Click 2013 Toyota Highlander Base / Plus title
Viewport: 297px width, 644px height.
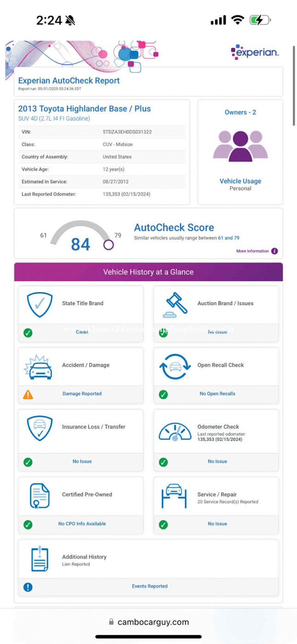[x=85, y=109]
